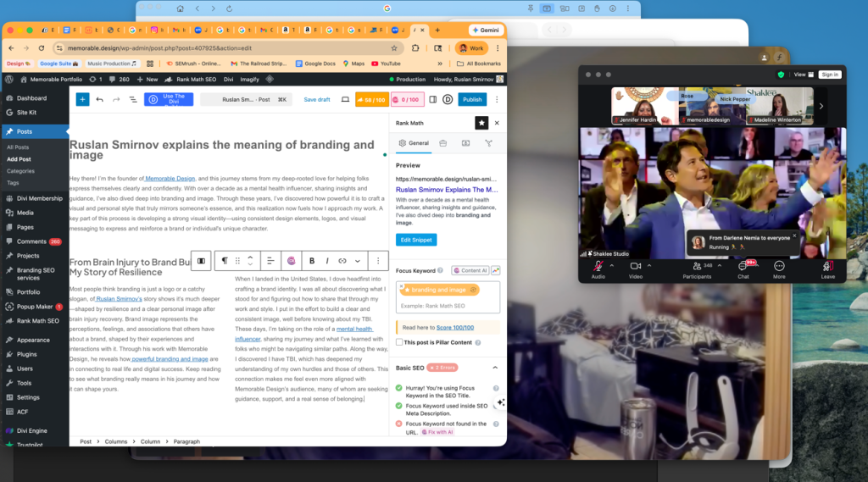
Task: Click the insert link icon in block toolbar
Action: click(x=342, y=261)
